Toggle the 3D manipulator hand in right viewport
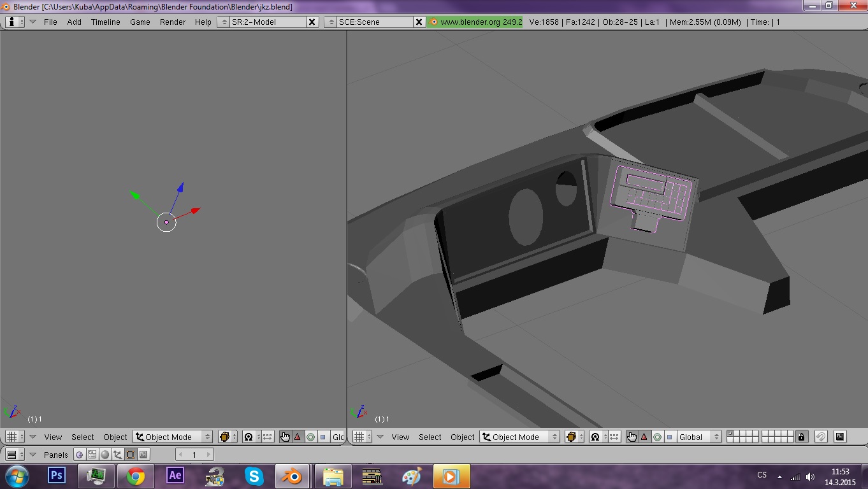The image size is (868, 489). (632, 437)
